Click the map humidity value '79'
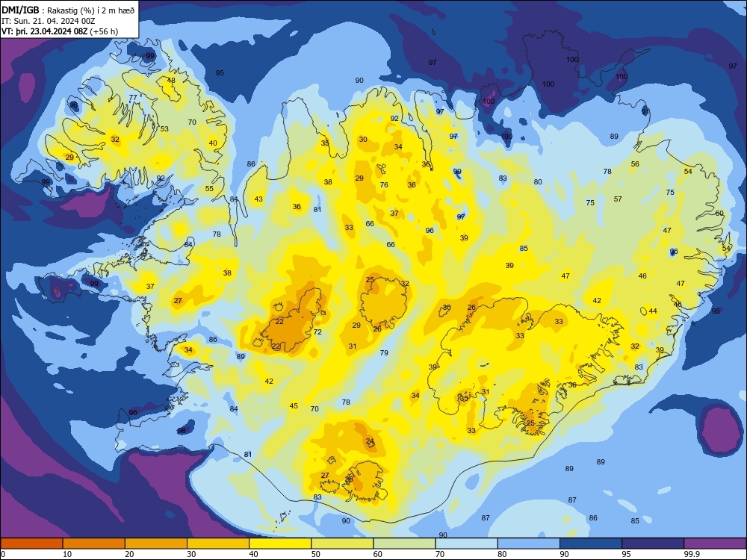Viewport: 747px width, 560px height. point(384,353)
